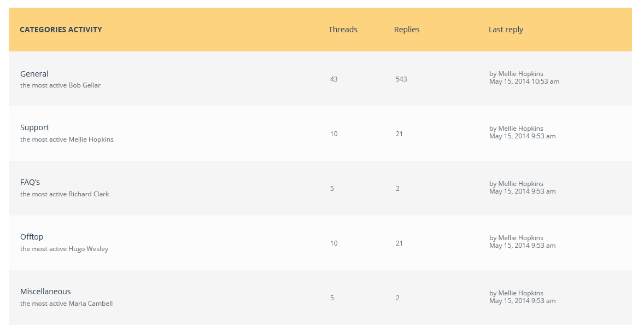Click 543 replies count in General row
644x332 pixels.
coord(401,79)
